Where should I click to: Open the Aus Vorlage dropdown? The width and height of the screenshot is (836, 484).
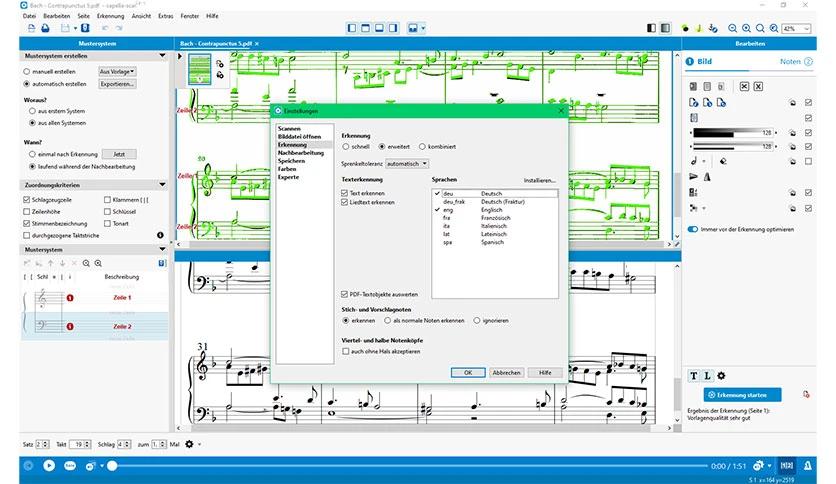point(117,71)
